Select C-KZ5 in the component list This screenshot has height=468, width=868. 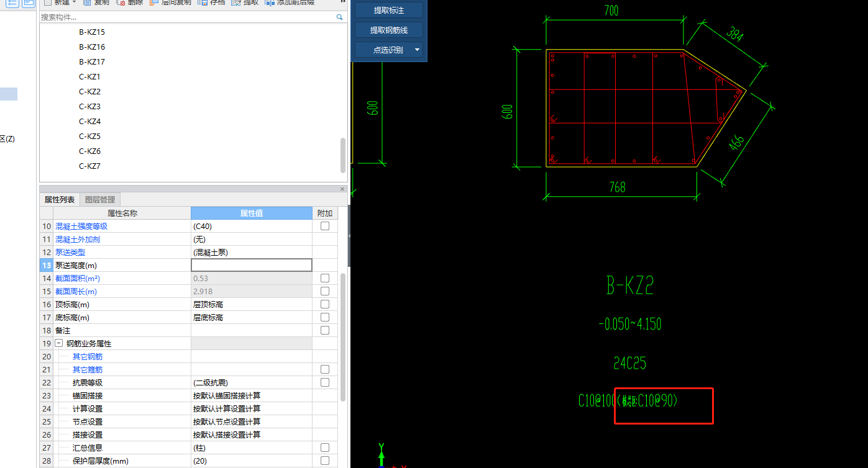[x=89, y=137]
